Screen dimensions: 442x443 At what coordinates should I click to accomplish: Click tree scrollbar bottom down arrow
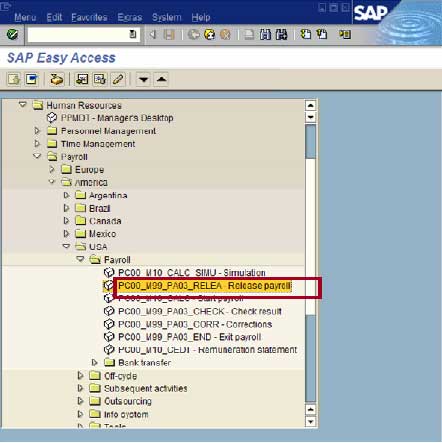tap(310, 421)
